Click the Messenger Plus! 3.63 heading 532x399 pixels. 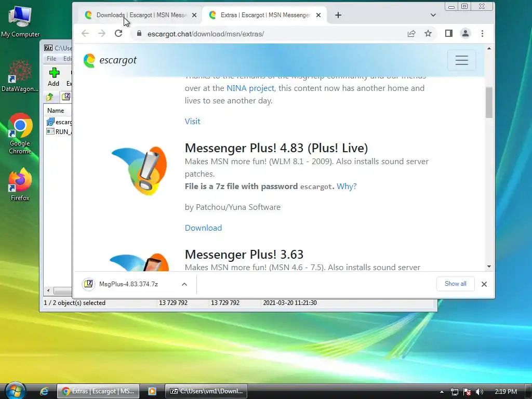click(x=244, y=255)
